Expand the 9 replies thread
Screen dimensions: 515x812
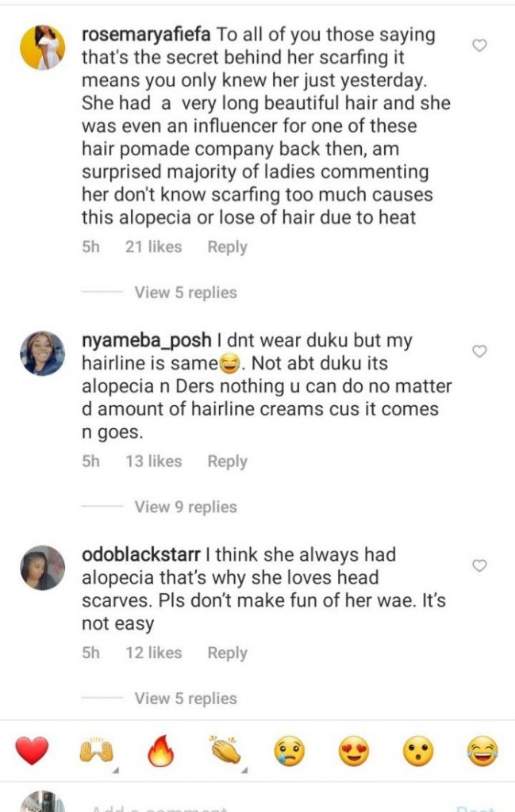tap(185, 507)
